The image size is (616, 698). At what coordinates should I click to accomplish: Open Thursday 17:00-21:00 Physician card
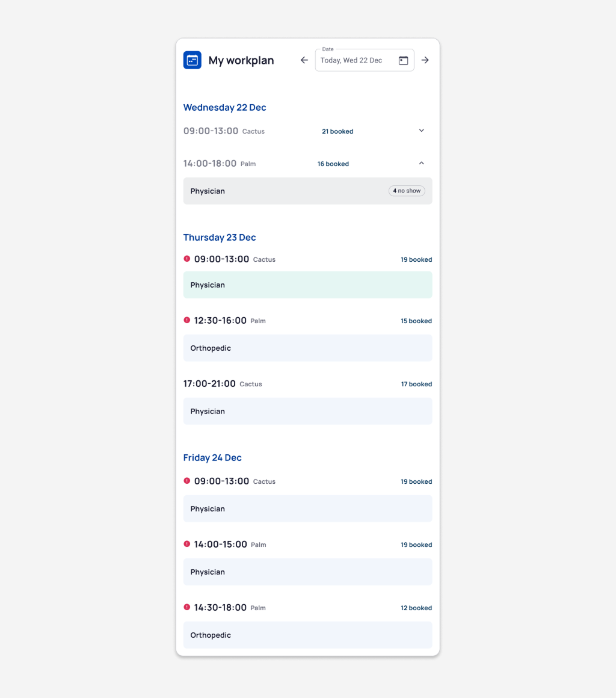click(x=307, y=411)
